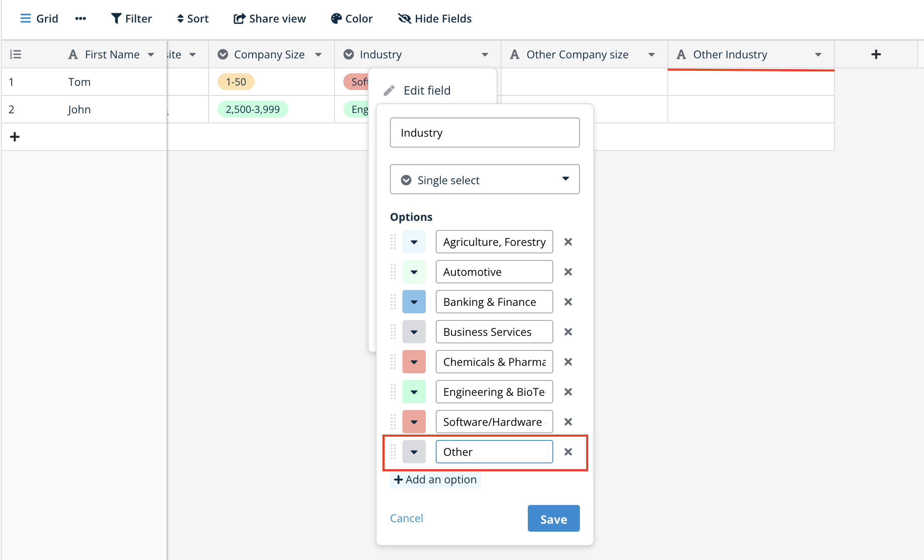
Task: Click the Industry field name input
Action: [x=484, y=133]
